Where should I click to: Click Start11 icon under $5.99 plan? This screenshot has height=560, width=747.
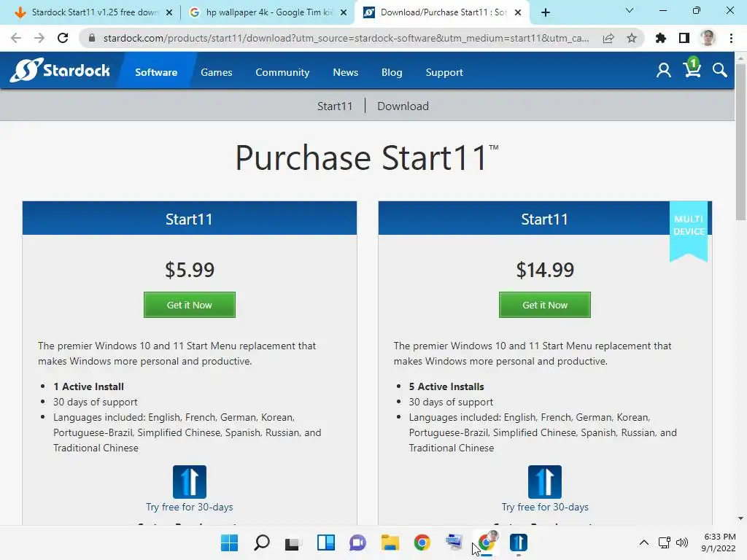click(x=189, y=481)
